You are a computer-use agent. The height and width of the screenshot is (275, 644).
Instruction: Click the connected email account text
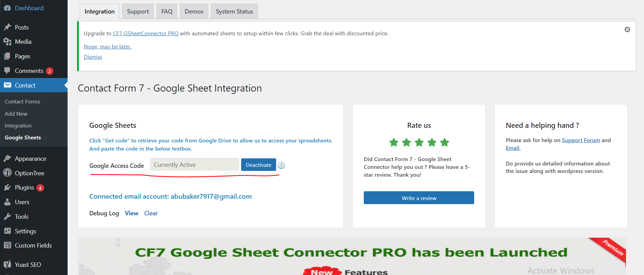171,196
